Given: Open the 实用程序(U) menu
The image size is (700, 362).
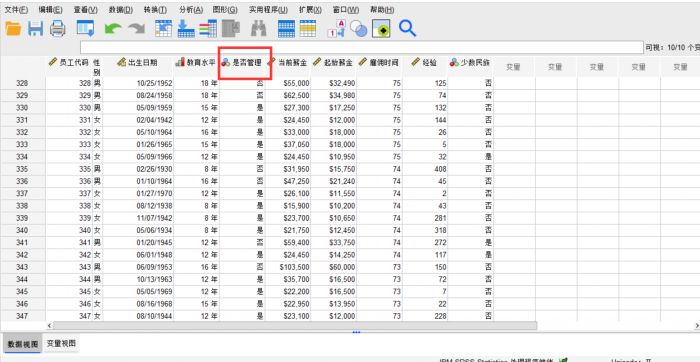Looking at the screenshot, I should [x=268, y=9].
